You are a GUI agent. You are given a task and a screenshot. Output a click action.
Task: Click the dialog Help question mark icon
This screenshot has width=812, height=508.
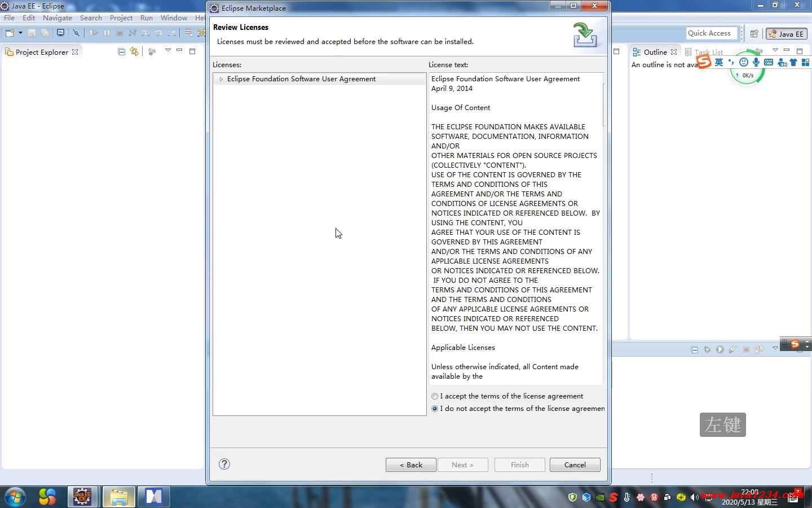224,464
